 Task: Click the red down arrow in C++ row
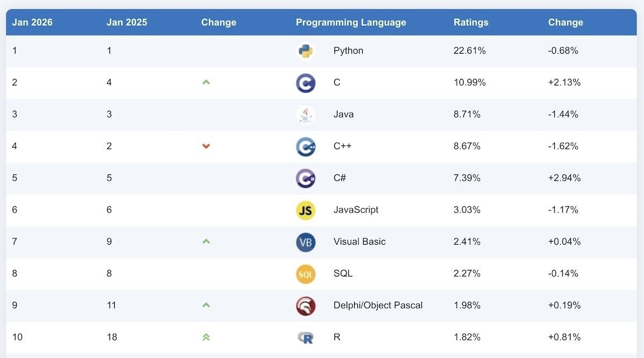tap(206, 146)
